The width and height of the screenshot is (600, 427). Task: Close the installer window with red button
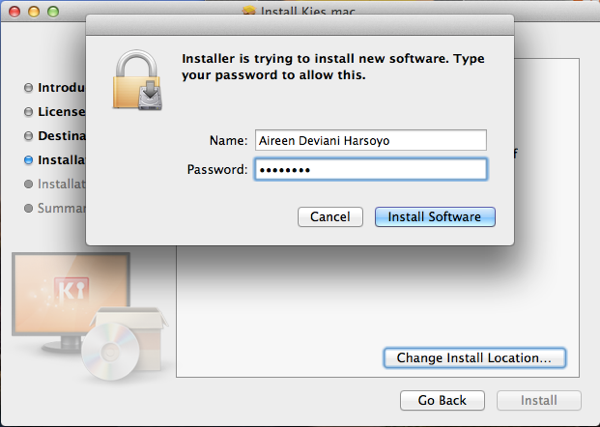(15, 11)
